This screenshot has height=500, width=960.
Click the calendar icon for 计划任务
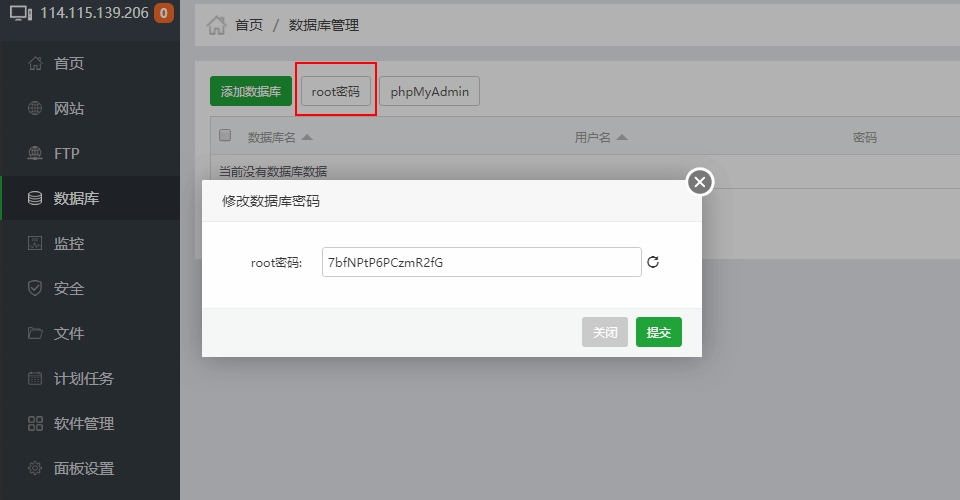click(x=36, y=378)
